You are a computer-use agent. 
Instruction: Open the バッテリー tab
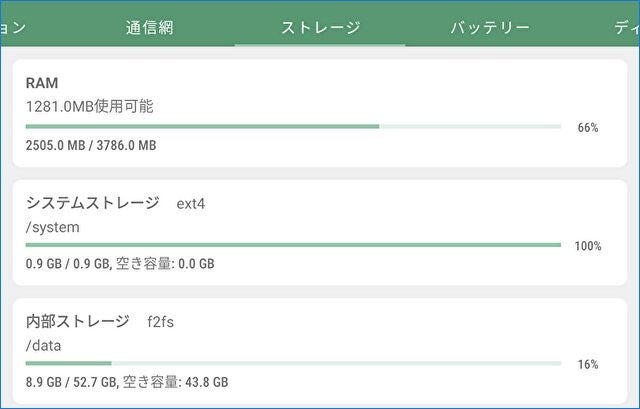pyautogui.click(x=489, y=27)
